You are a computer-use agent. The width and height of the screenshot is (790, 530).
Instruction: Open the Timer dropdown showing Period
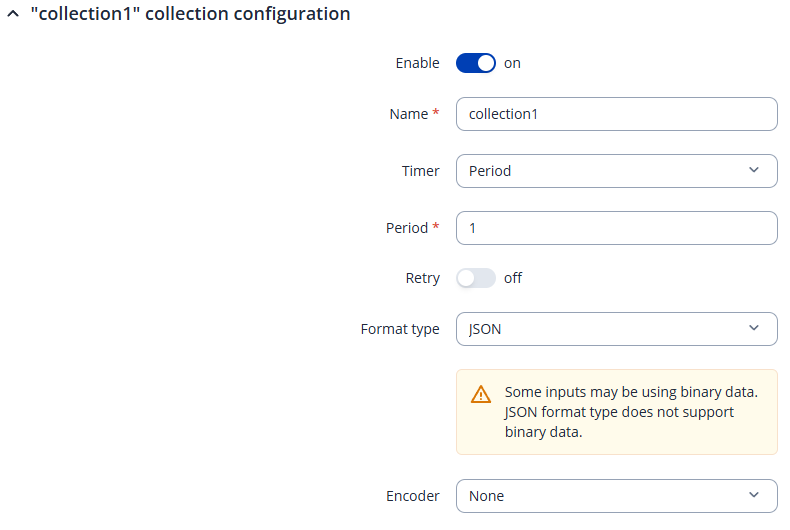[600, 171]
